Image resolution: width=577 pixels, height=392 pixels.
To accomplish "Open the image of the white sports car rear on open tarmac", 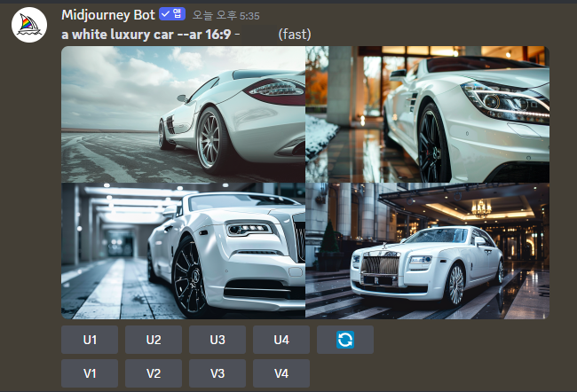I will coord(183,114).
